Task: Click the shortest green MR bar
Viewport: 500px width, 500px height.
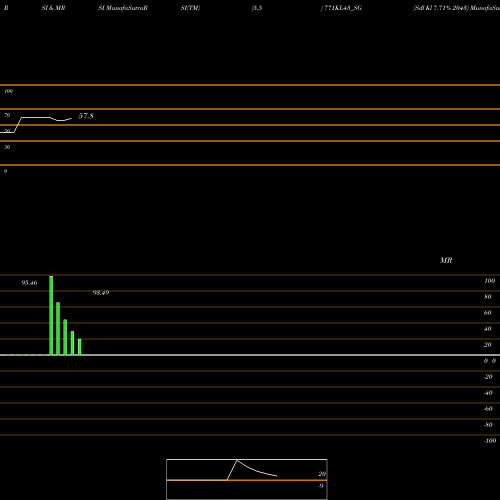Action: tap(80, 347)
